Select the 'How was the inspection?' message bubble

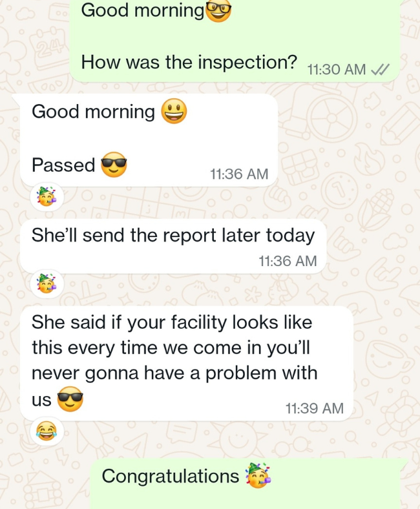coord(235,39)
